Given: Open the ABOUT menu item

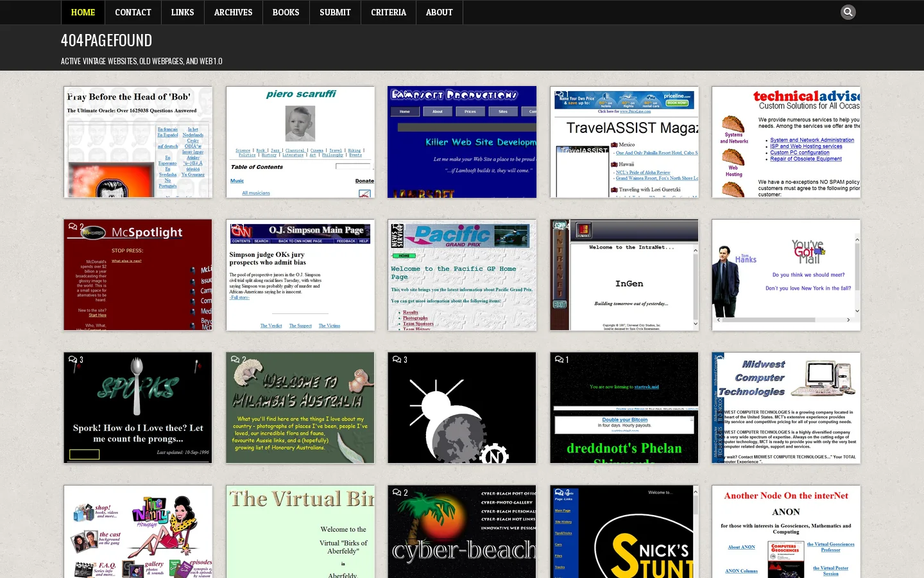Looking at the screenshot, I should click(x=439, y=12).
